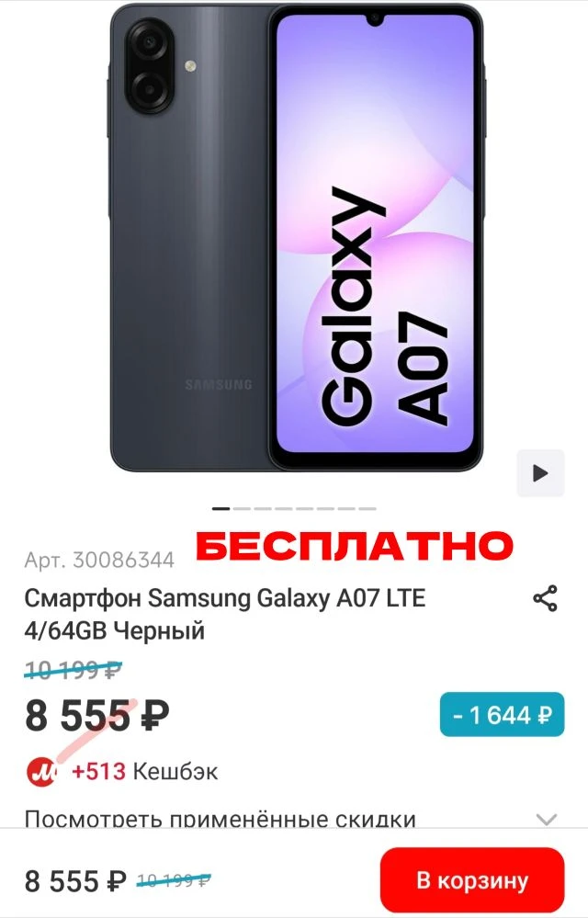
Task: Play the product video
Action: [540, 473]
